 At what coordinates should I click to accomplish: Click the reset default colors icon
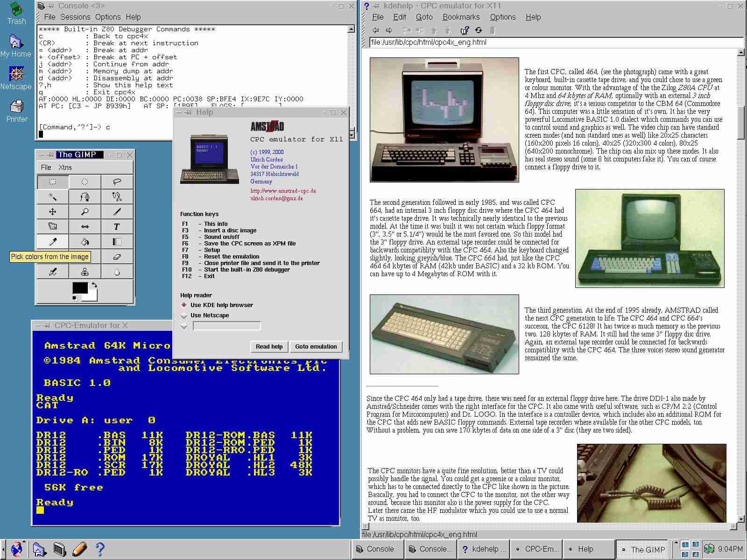[x=76, y=298]
